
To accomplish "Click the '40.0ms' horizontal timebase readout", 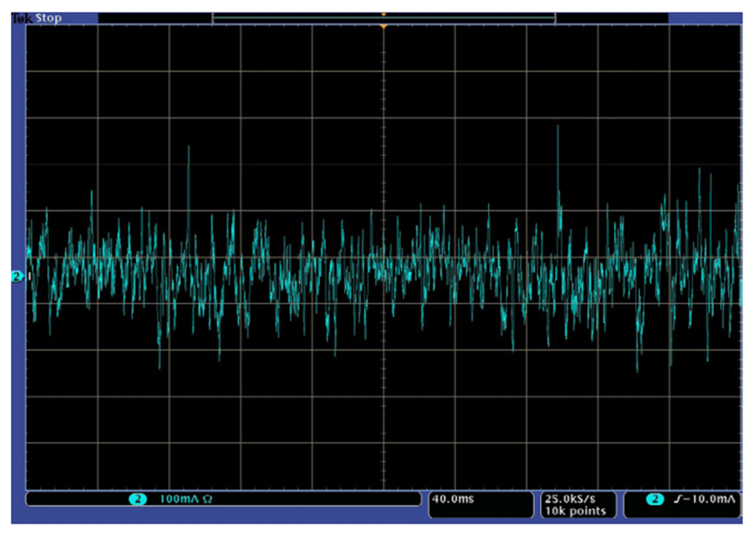I will [453, 499].
